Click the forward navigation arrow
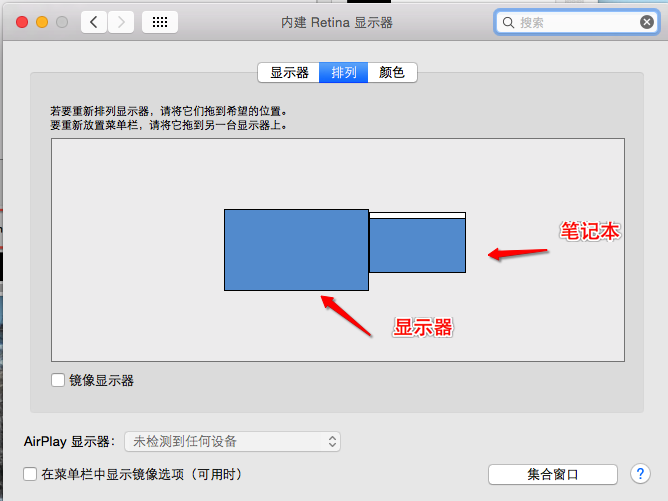The width and height of the screenshot is (668, 501). click(121, 22)
